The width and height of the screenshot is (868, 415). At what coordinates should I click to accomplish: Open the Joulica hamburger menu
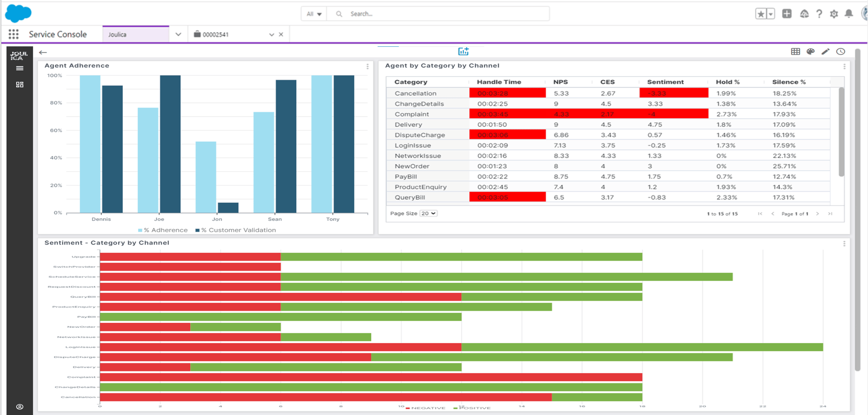click(20, 68)
